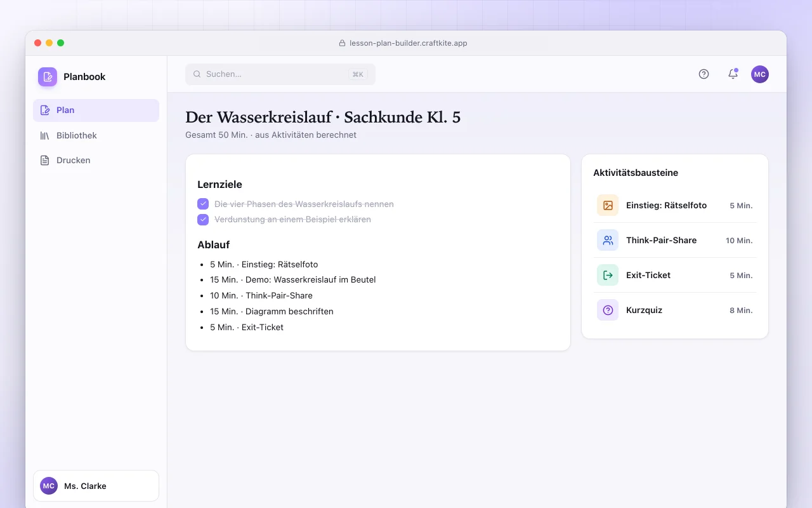Image resolution: width=812 pixels, height=508 pixels.
Task: Click '5 Min. · Einstieg: Rätselfoto' in Ablauf
Action: coord(264,264)
